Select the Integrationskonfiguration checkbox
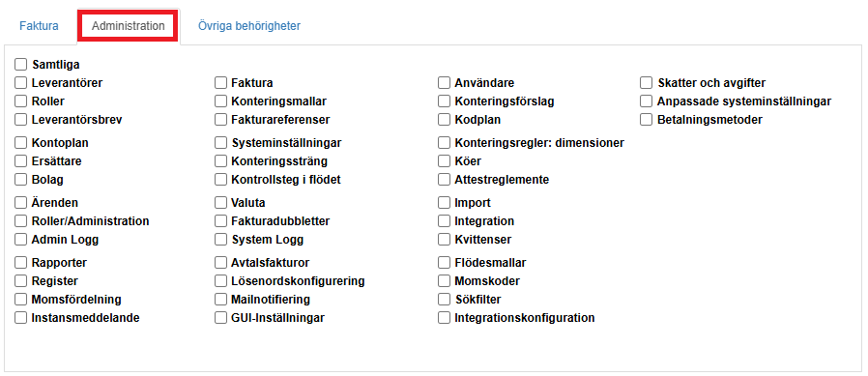 click(444, 318)
